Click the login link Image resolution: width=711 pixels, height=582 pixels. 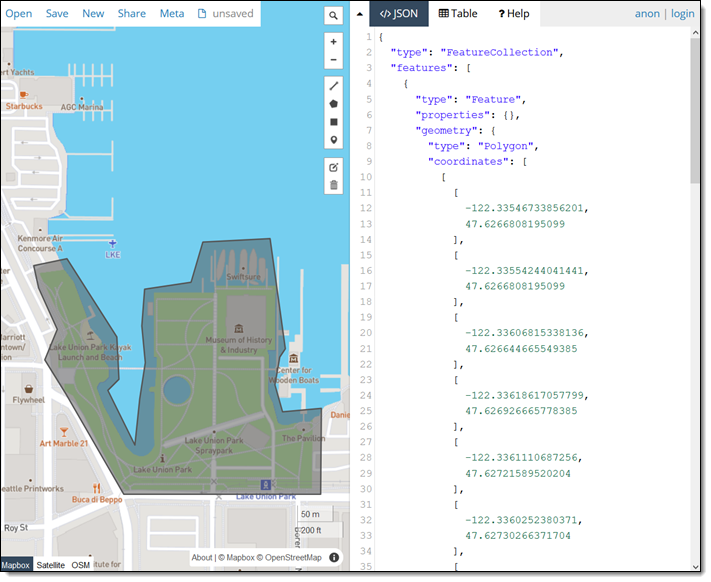(682, 14)
